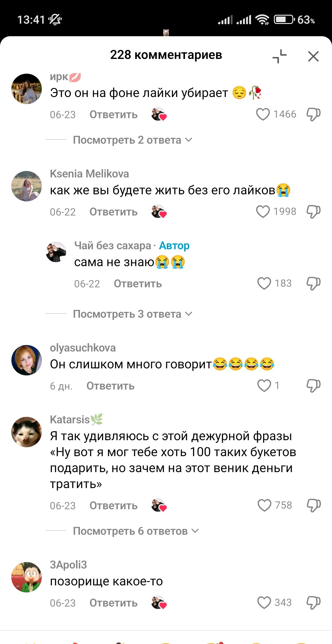Open Katarsis cat avatar
Screen dimensions: 332x644
pos(26,432)
